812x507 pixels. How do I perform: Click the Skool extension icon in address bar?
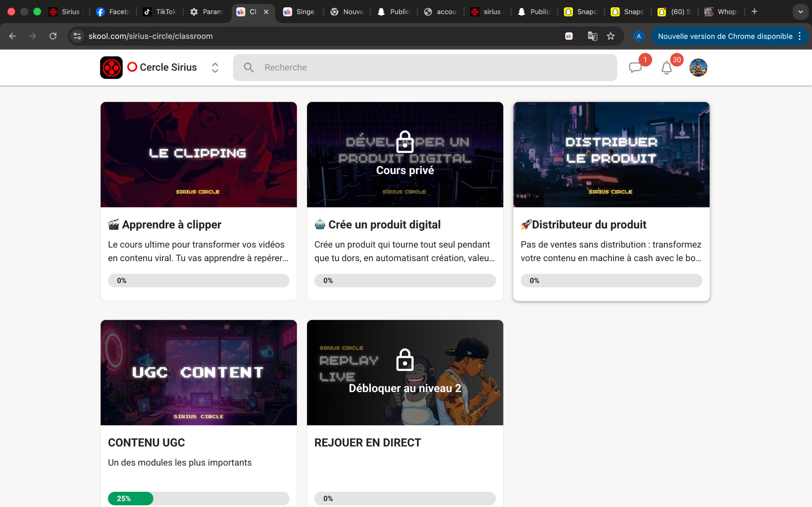[569, 36]
